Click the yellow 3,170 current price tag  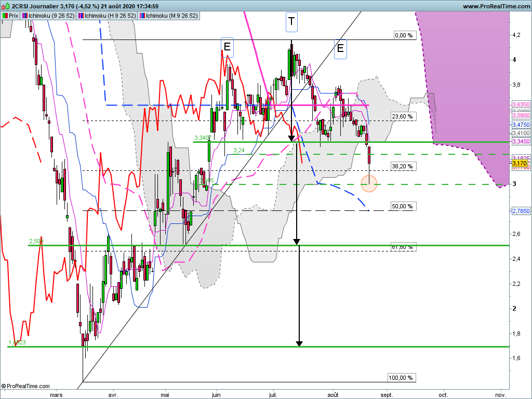pyautogui.click(x=520, y=164)
